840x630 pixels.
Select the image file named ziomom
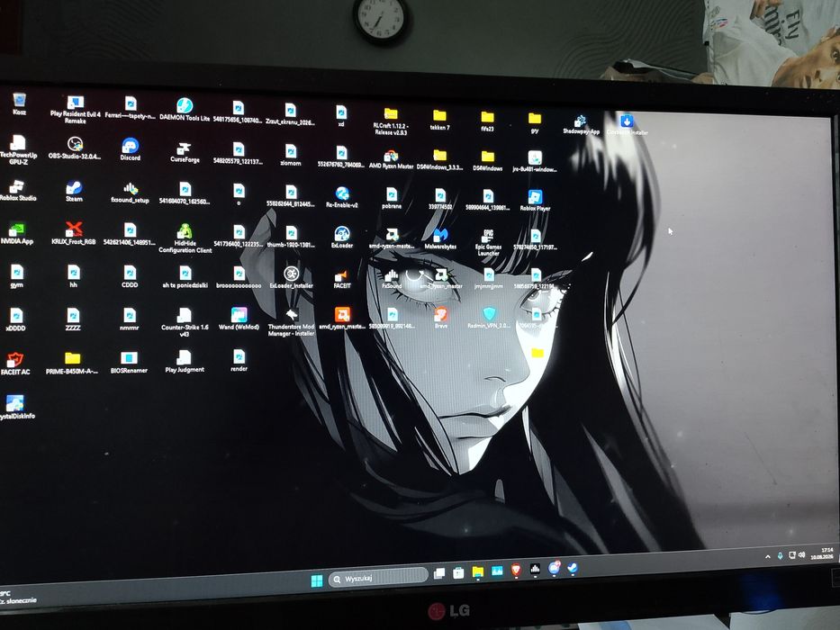point(291,156)
